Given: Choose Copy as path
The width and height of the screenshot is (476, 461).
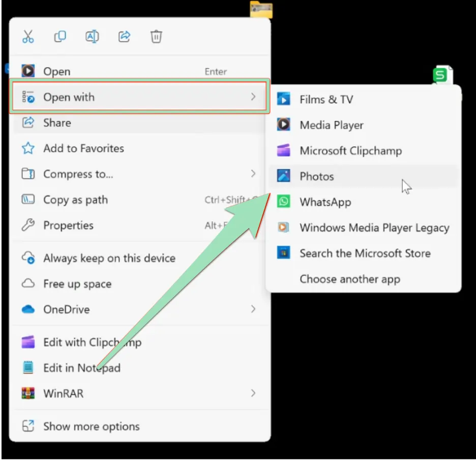Looking at the screenshot, I should point(140,199).
